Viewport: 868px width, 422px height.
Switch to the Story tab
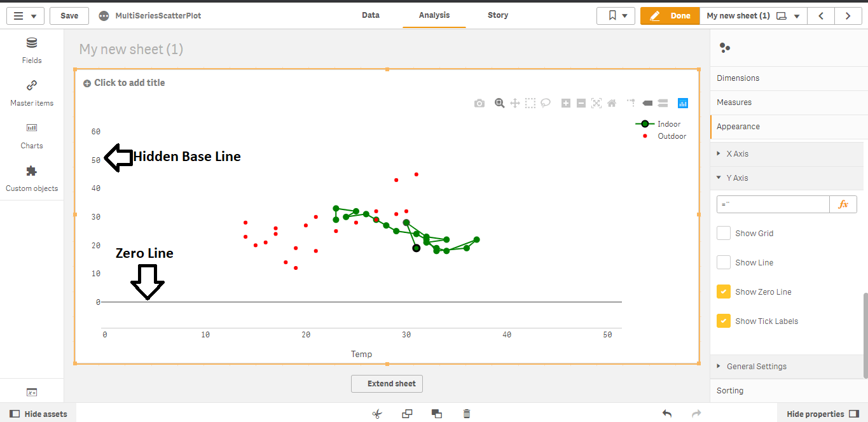[497, 15]
